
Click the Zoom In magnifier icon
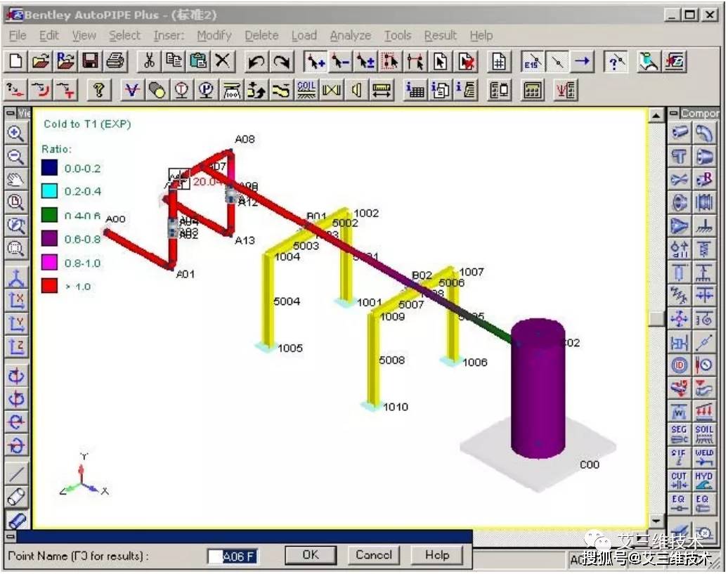(15, 133)
